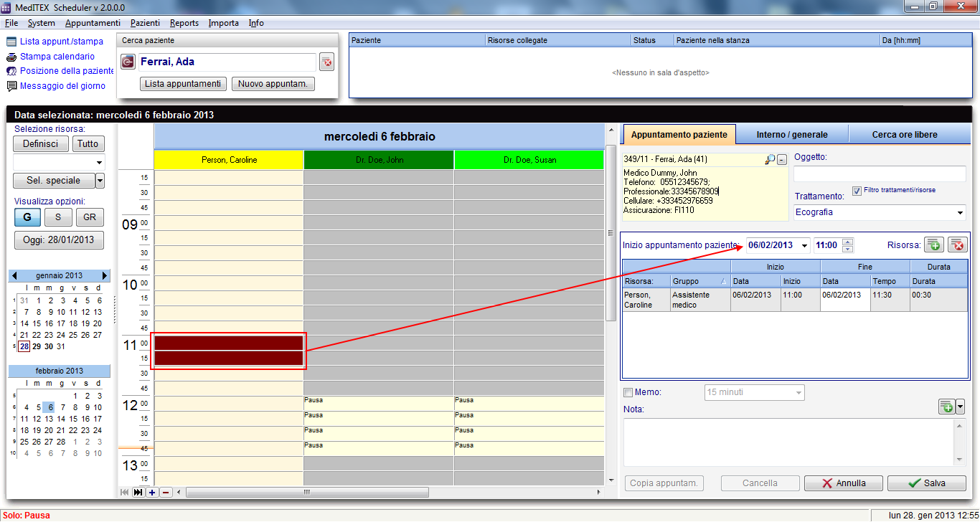The width and height of the screenshot is (980, 522).
Task: Switch to GR view option
Action: (90, 218)
